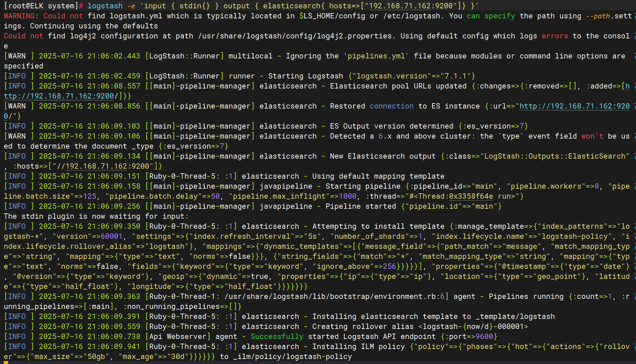Click the '$LS_HOME/config' path text
This screenshot has height=364, width=636.
click(332, 16)
